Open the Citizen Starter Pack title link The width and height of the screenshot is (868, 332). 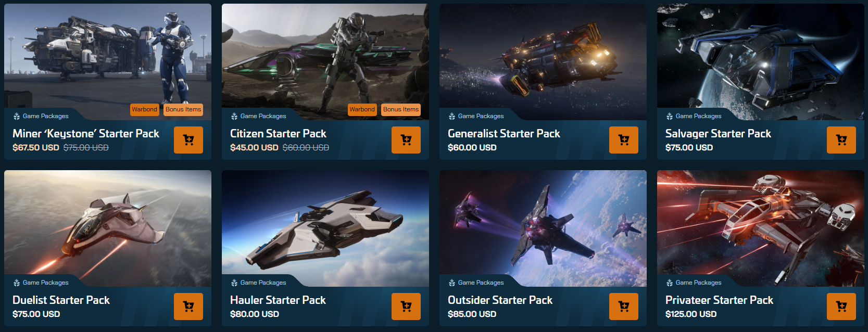coord(278,134)
